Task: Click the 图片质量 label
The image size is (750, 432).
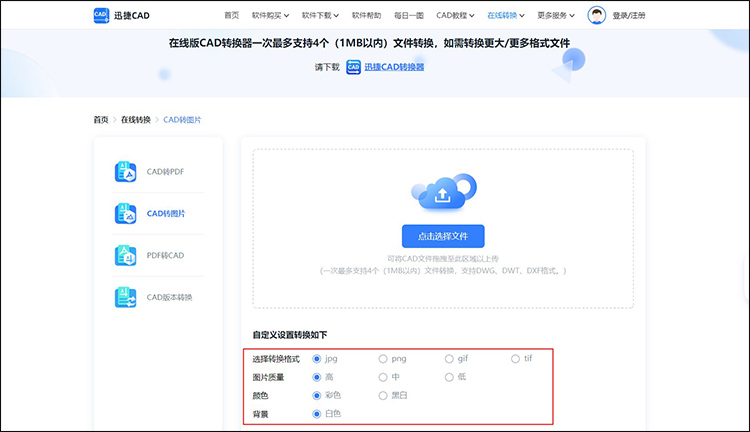Action: pos(268,377)
